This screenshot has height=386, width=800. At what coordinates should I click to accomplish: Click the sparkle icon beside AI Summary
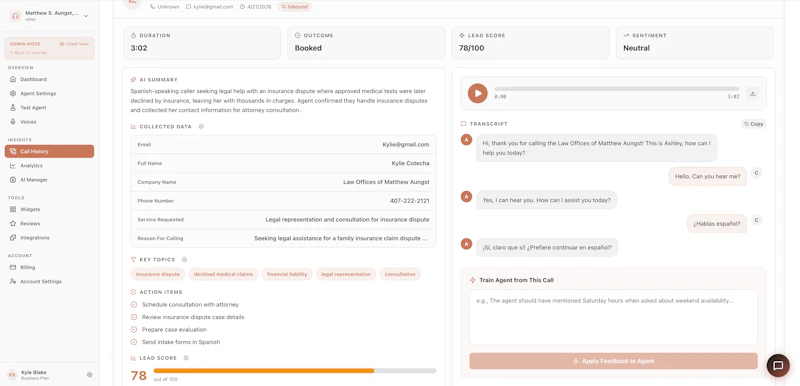[134, 80]
